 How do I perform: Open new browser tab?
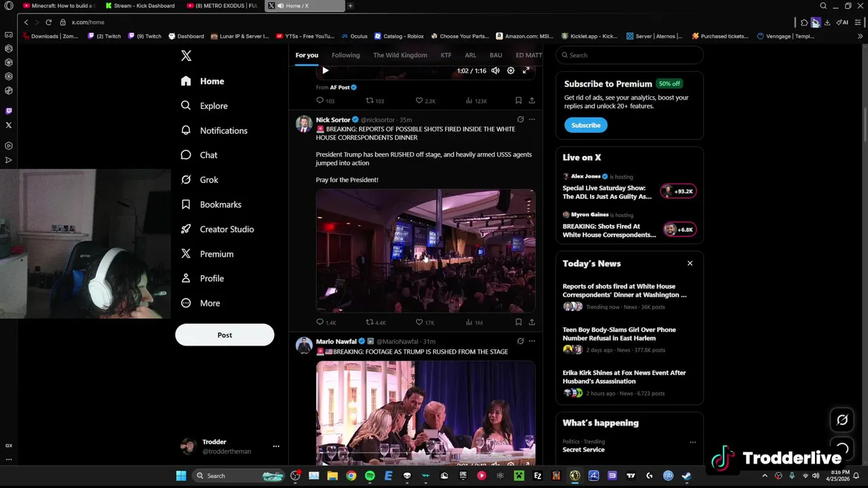(x=350, y=5)
